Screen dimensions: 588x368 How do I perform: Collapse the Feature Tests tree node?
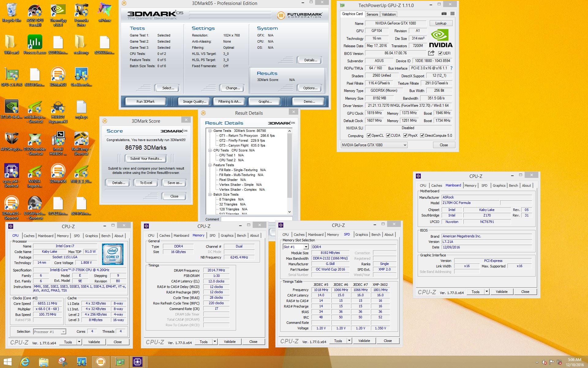[x=210, y=165]
